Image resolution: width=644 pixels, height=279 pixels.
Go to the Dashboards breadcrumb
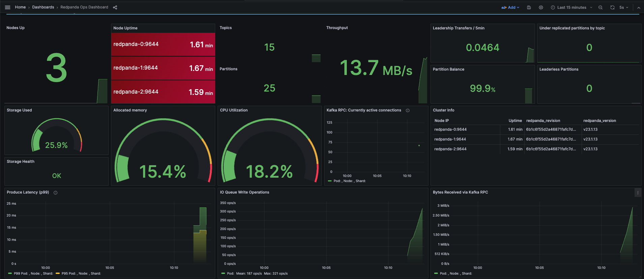(x=43, y=7)
